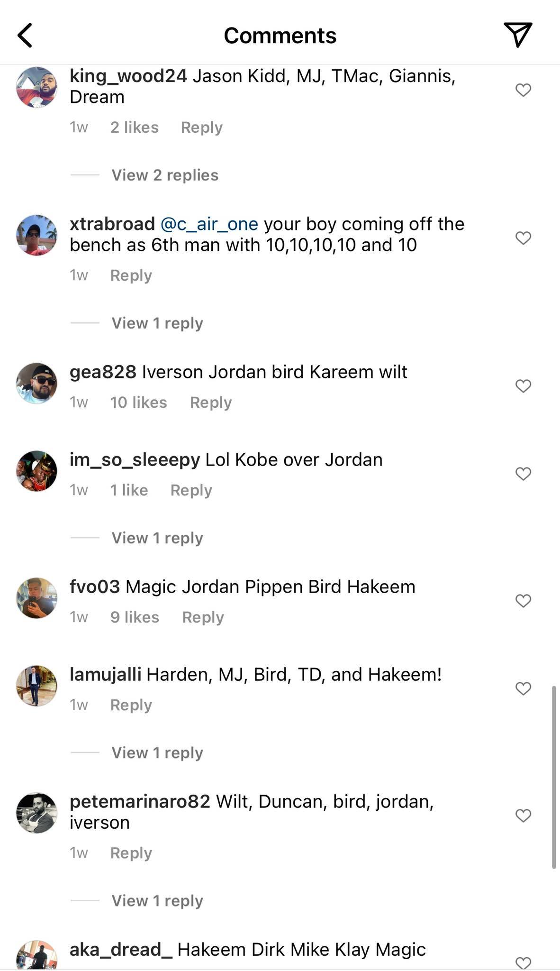
Task: Expand View 1 reply under xtrabroad
Action: pyautogui.click(x=157, y=323)
